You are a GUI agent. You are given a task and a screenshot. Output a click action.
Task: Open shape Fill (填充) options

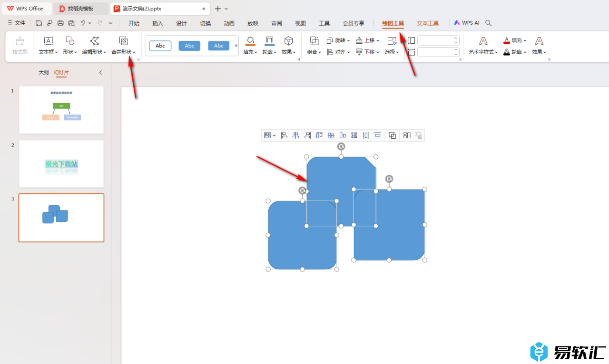point(250,46)
